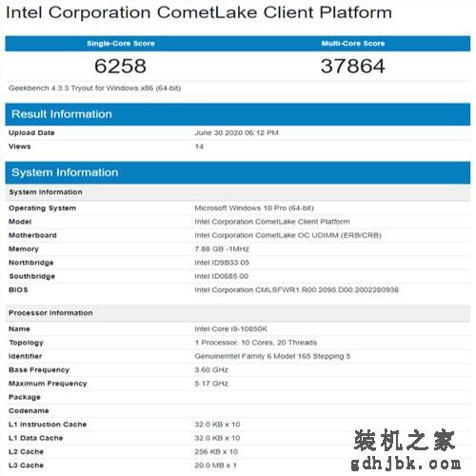Click the page title 'Intel Corporation CometLake Client Platform'
Image resolution: width=476 pixels, height=476 pixels.
point(199,12)
